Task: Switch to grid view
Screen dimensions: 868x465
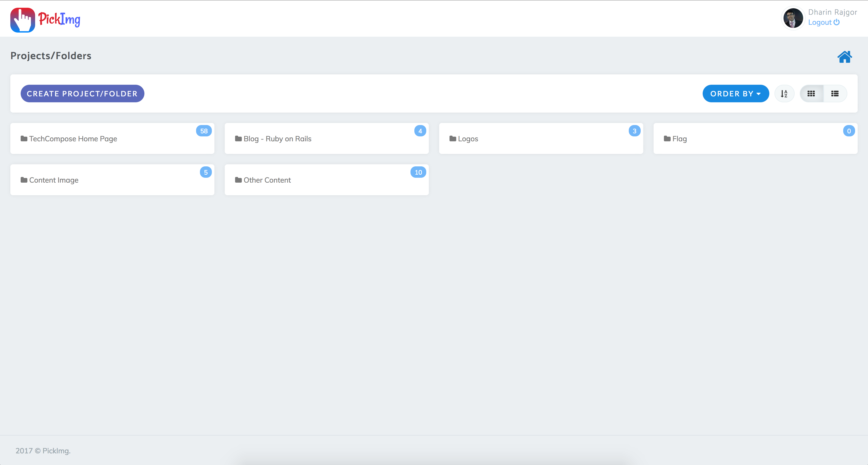Action: (x=811, y=94)
